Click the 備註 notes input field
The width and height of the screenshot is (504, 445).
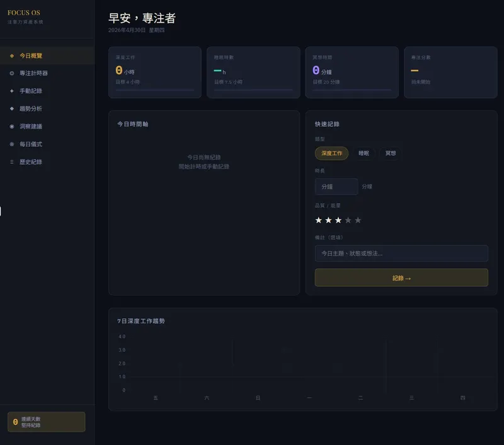click(401, 253)
